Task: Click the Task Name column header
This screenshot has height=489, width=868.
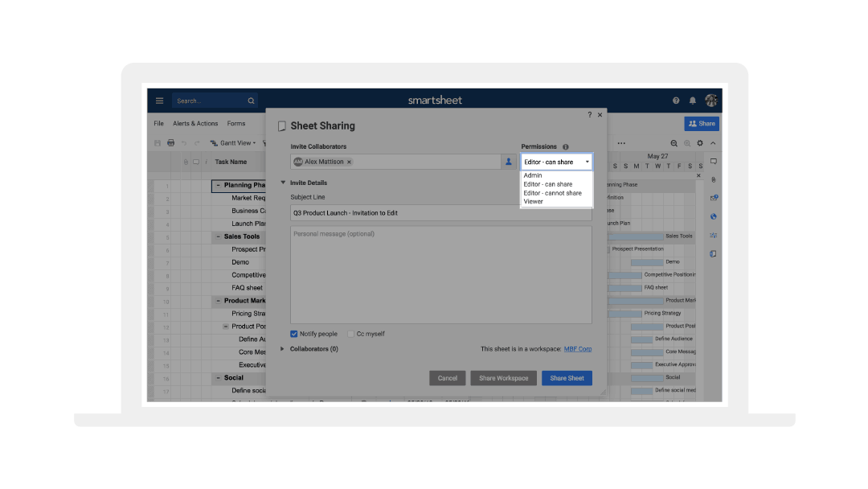Action: coord(231,162)
